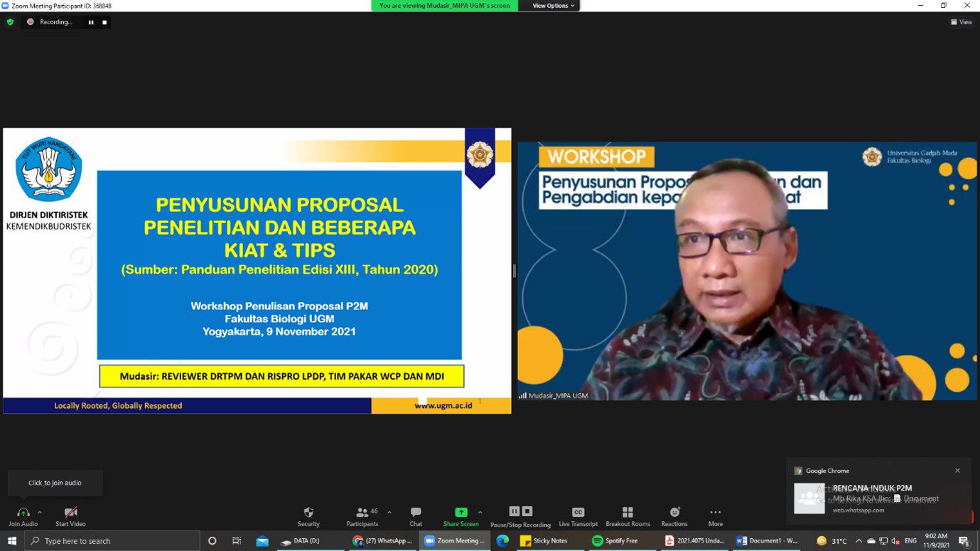The image size is (980, 551).
Task: Switch to Spotify Free in taskbar
Action: click(623, 541)
